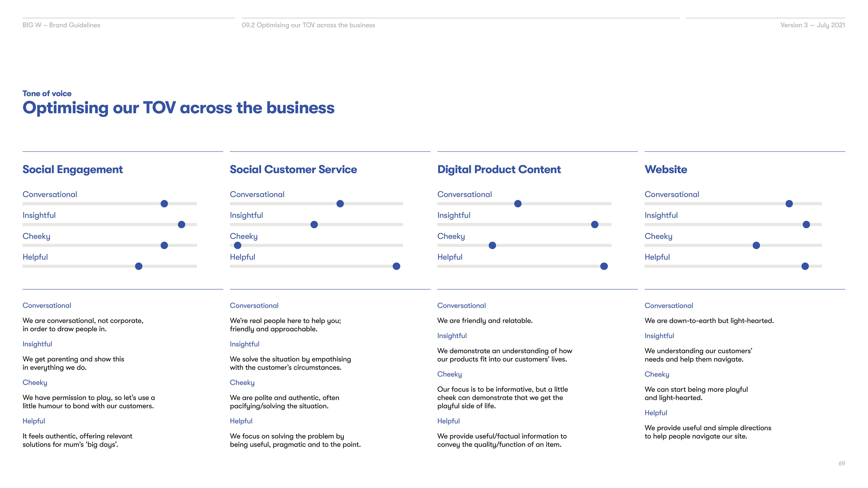
Task: Click the main title Optimising our TOV
Action: (178, 108)
